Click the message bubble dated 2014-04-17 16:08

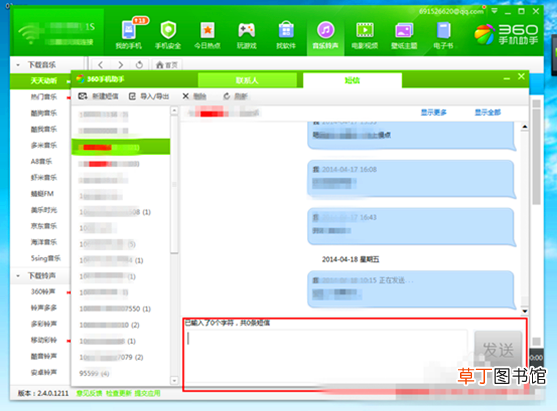(411, 179)
